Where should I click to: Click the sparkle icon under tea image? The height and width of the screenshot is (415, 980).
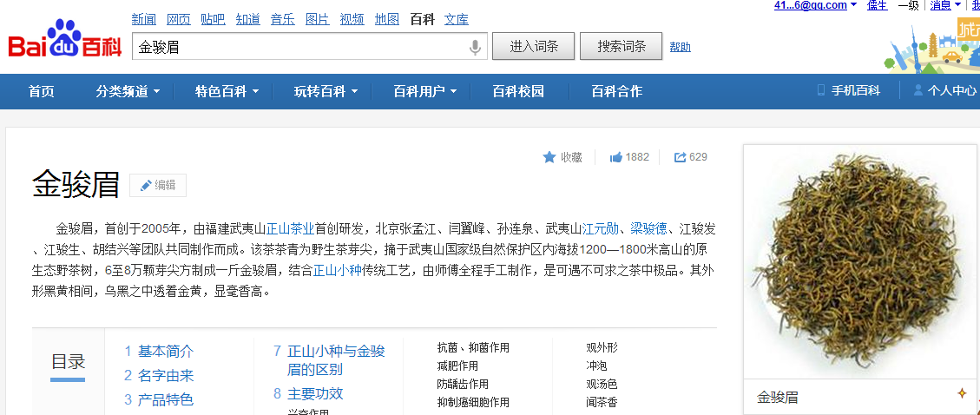pyautogui.click(x=961, y=393)
